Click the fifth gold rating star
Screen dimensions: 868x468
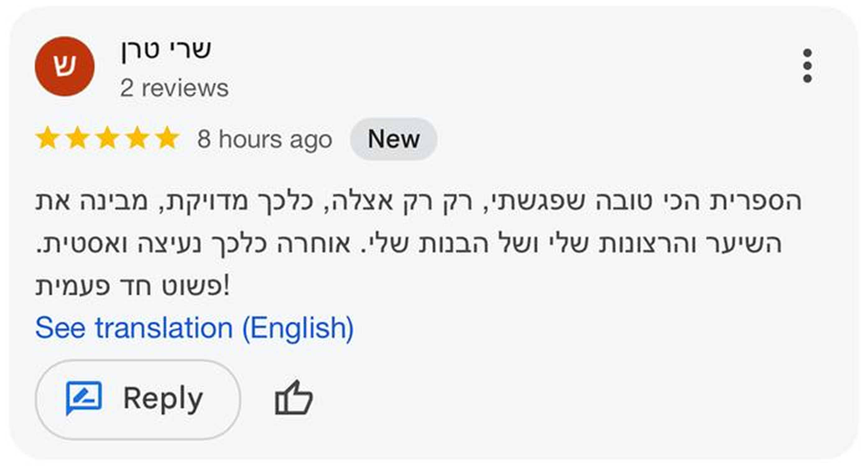(x=168, y=138)
